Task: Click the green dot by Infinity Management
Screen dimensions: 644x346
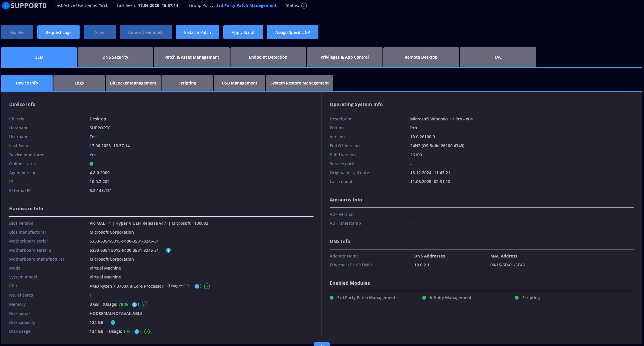Action: pyautogui.click(x=424, y=298)
